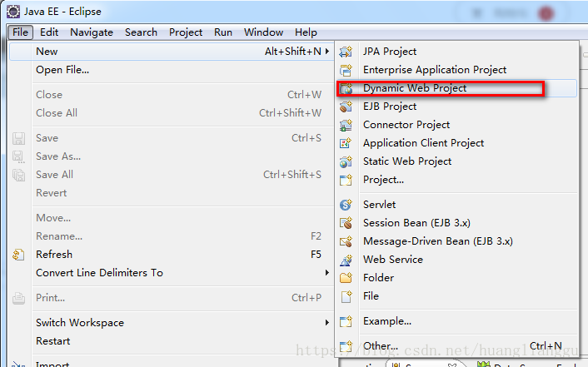588x367 pixels.
Task: Open the Search menu
Action: [141, 32]
